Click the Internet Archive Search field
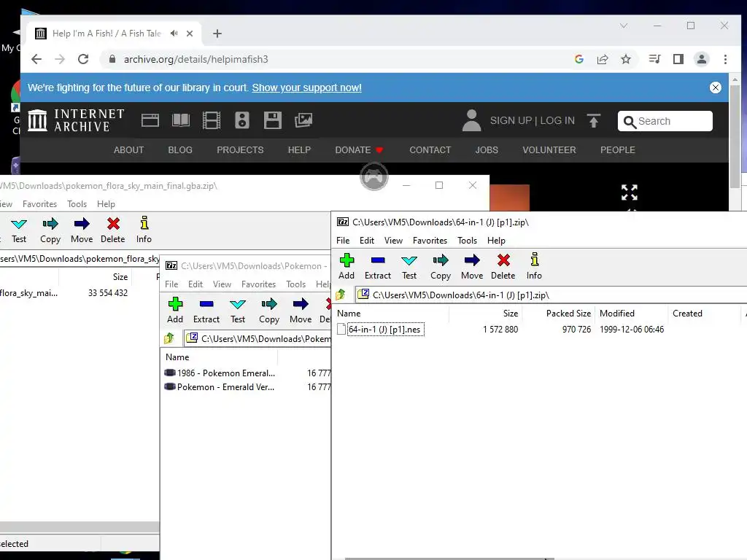This screenshot has width=747, height=560. pyautogui.click(x=665, y=121)
